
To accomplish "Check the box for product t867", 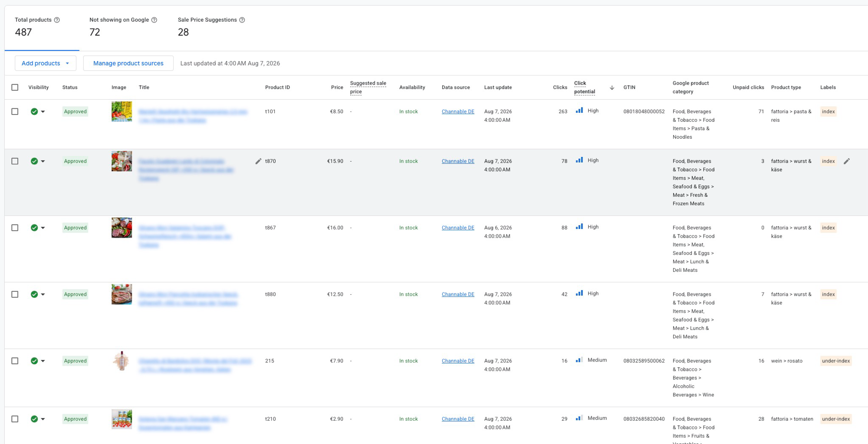I will coord(15,228).
